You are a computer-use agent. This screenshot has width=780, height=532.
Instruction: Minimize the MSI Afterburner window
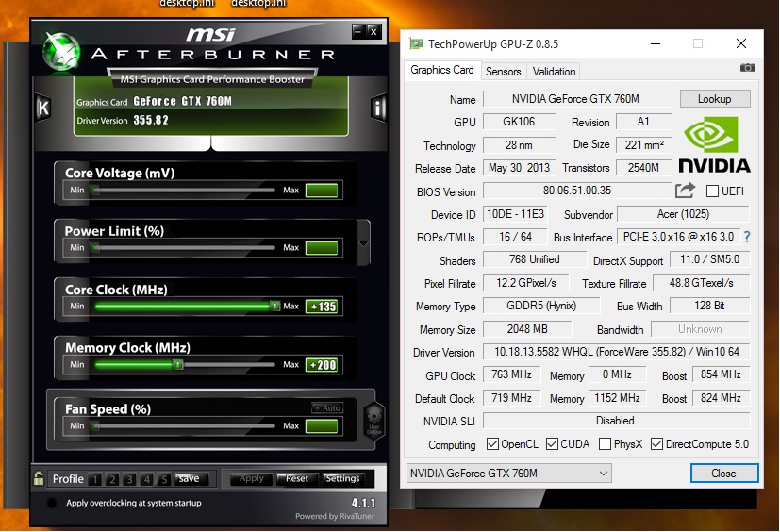pyautogui.click(x=358, y=31)
